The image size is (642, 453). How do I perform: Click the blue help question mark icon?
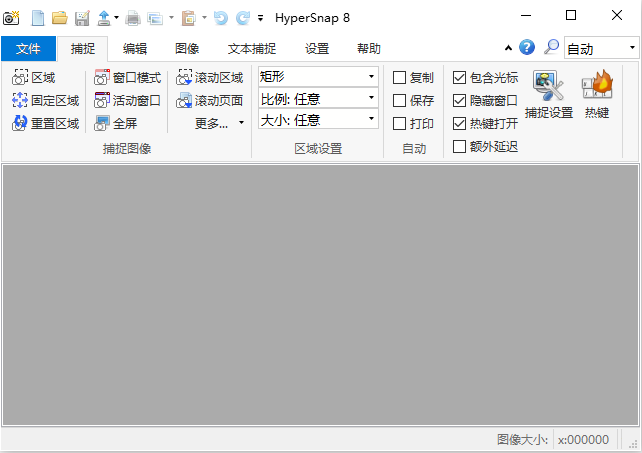tap(527, 47)
